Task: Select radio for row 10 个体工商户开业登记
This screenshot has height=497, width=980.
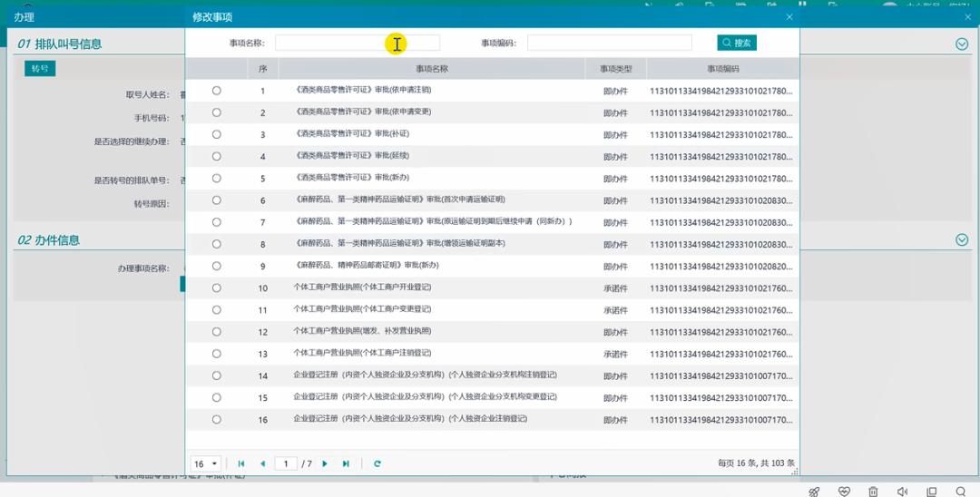Action: click(x=217, y=287)
